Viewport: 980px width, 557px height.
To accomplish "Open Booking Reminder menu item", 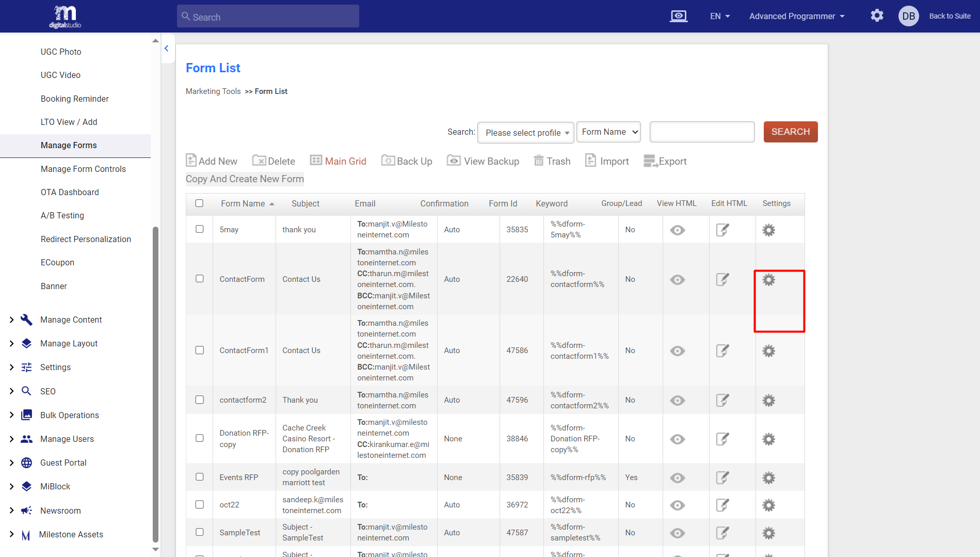I will click(x=75, y=99).
